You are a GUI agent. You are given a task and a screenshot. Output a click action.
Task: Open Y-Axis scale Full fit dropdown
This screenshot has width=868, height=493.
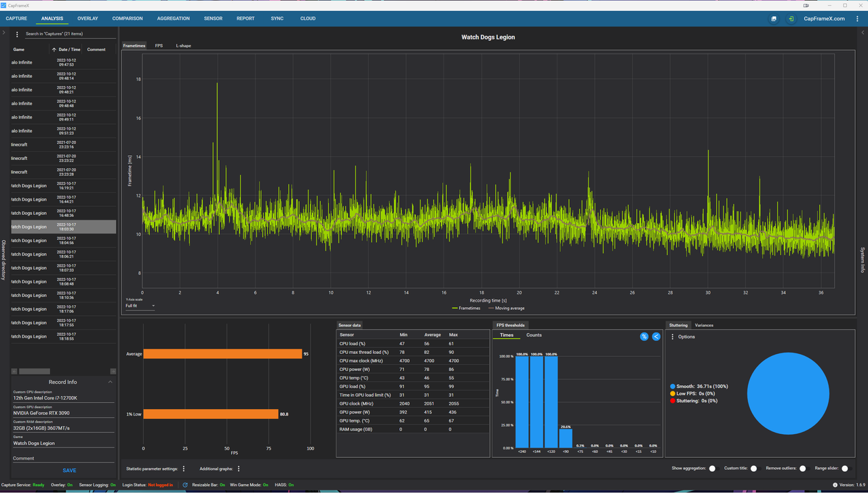coord(140,306)
